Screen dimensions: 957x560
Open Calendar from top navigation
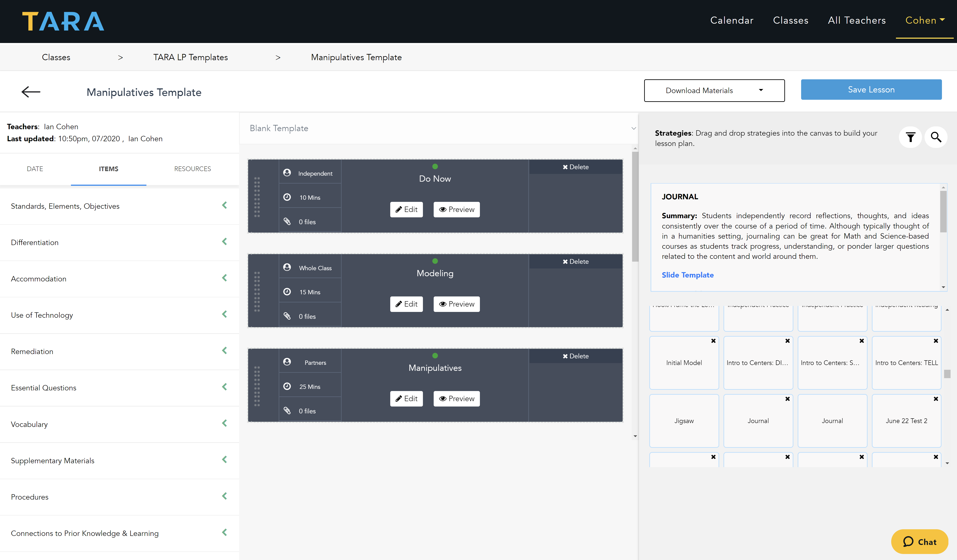[x=731, y=20]
